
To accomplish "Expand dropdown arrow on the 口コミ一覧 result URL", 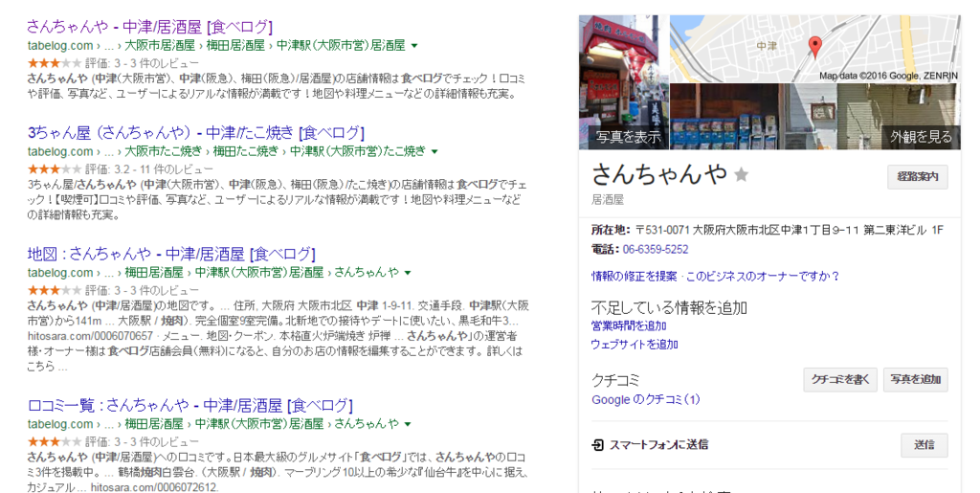I will pos(408,424).
